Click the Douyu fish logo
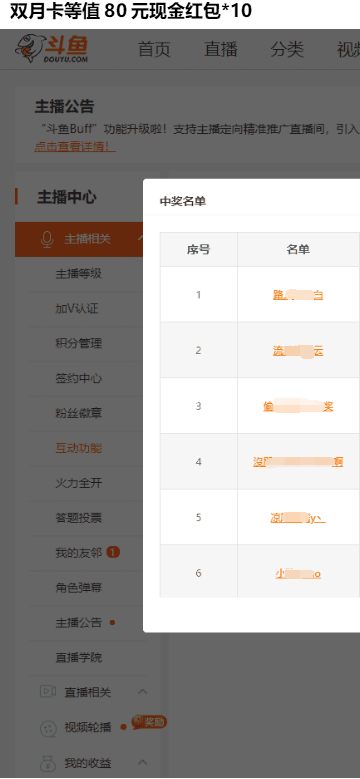Viewport: 360px width, 779px height. pos(52,49)
